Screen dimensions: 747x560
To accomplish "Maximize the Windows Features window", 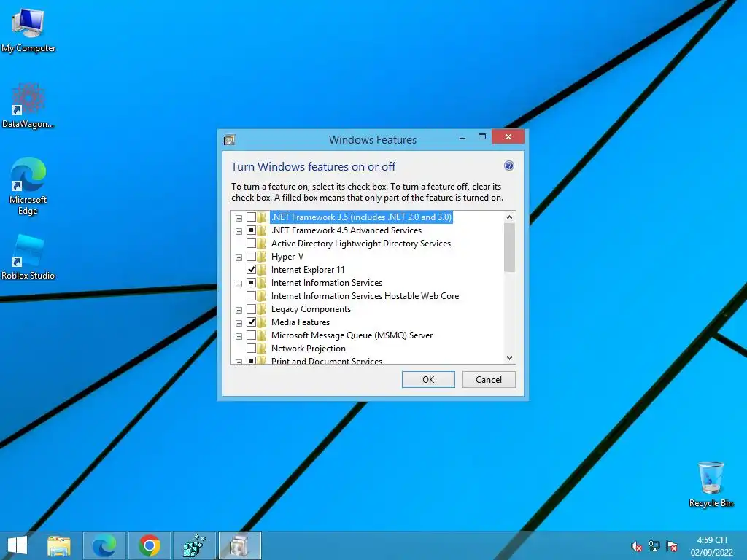I will click(482, 137).
